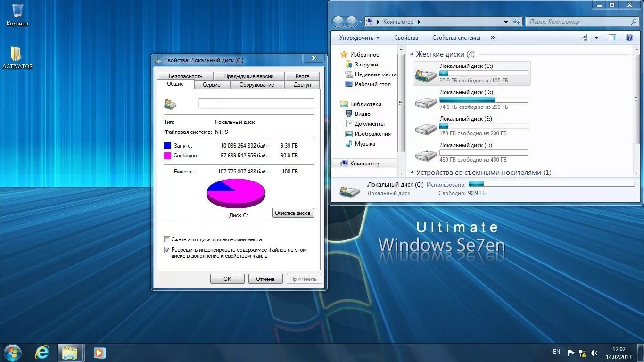
Task: Collapse Устройства со съемными носителями group
Action: [x=412, y=173]
